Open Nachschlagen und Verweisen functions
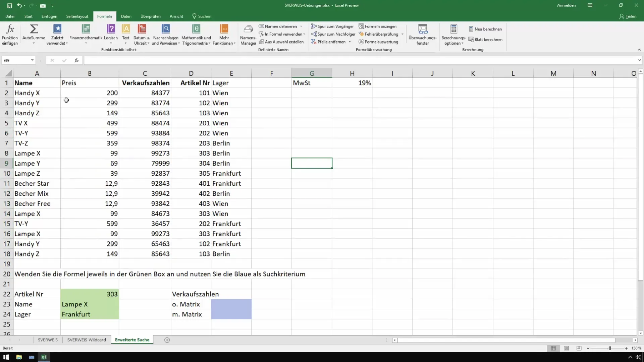Viewport: 644px width, 362px height. [x=166, y=35]
